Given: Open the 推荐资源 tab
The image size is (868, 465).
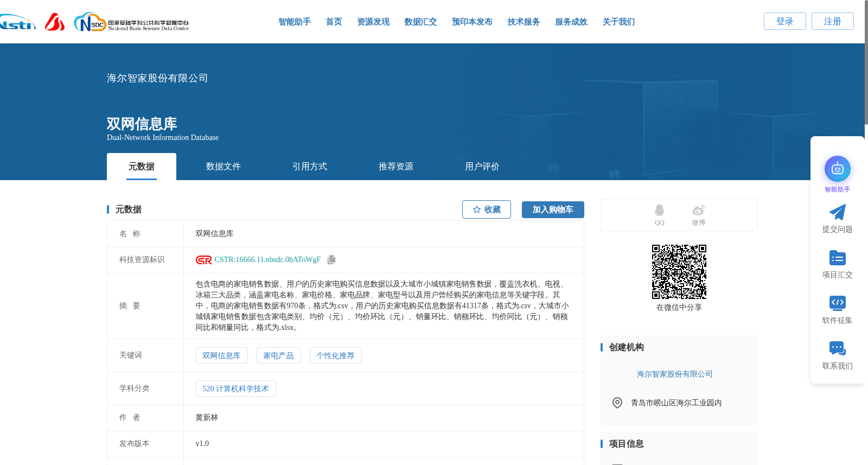Looking at the screenshot, I should click(396, 167).
